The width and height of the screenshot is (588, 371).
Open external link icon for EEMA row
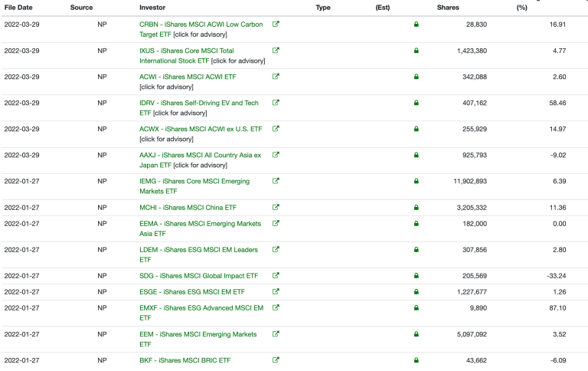276,223
